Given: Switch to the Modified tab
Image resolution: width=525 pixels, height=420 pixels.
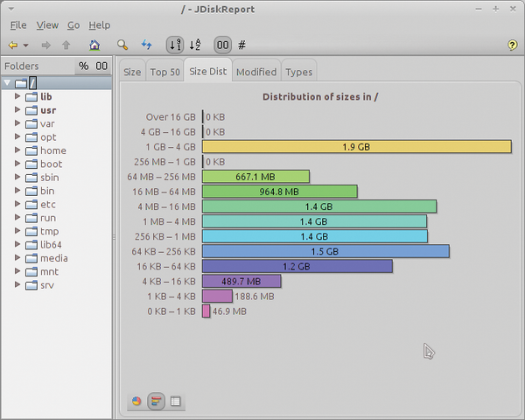Looking at the screenshot, I should (x=256, y=72).
